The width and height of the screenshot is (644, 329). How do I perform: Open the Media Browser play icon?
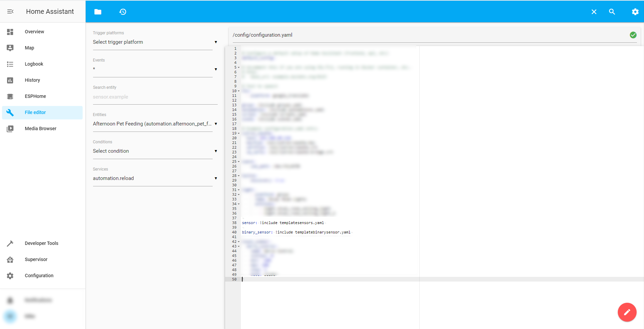[10, 129]
